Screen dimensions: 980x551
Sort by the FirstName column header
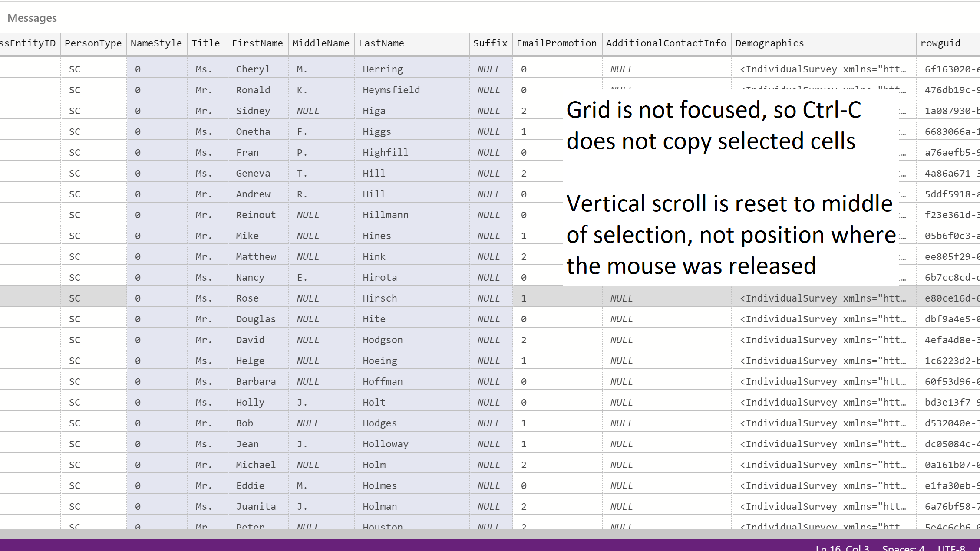coord(257,43)
